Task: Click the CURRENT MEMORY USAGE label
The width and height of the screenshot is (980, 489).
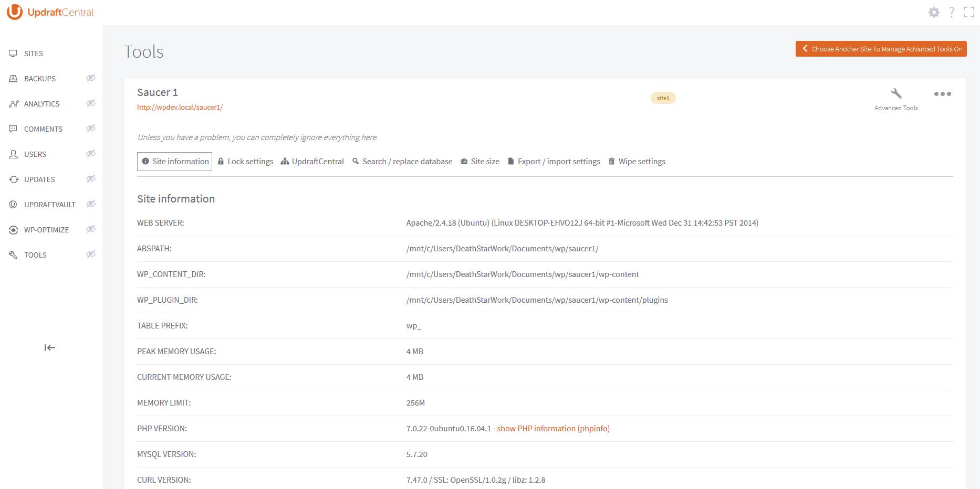Action: (x=184, y=377)
